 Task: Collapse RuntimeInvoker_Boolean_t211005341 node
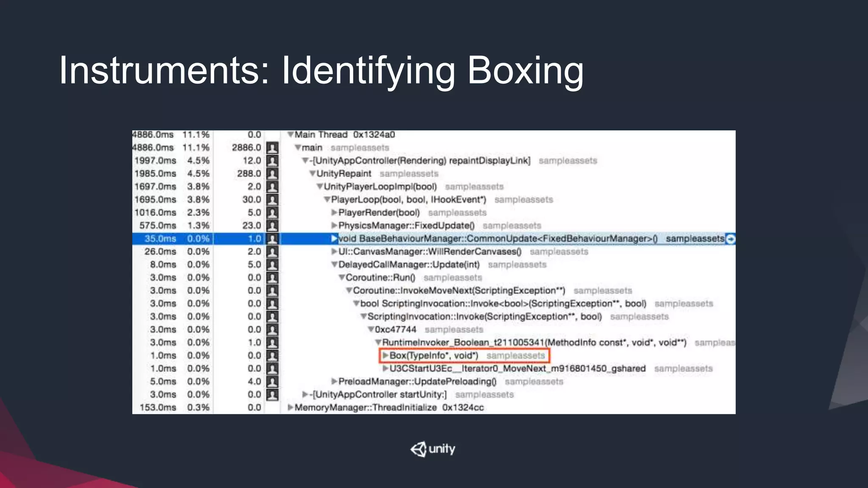(378, 343)
